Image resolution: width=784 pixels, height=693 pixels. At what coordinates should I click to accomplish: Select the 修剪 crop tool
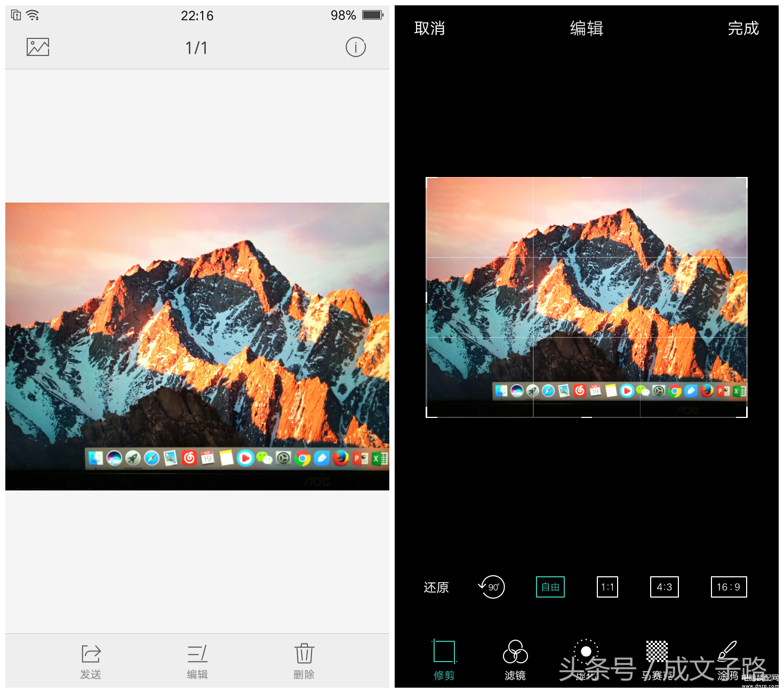[444, 660]
